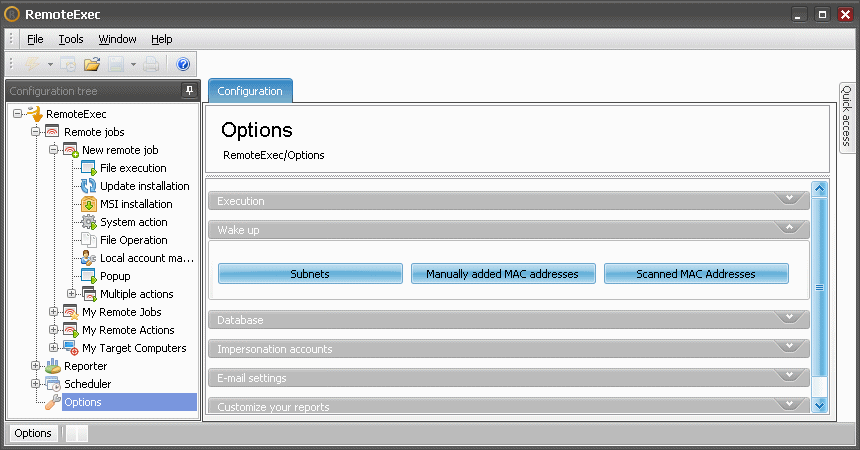
Task: Pin the Configuration tree panel
Action: tap(189, 91)
